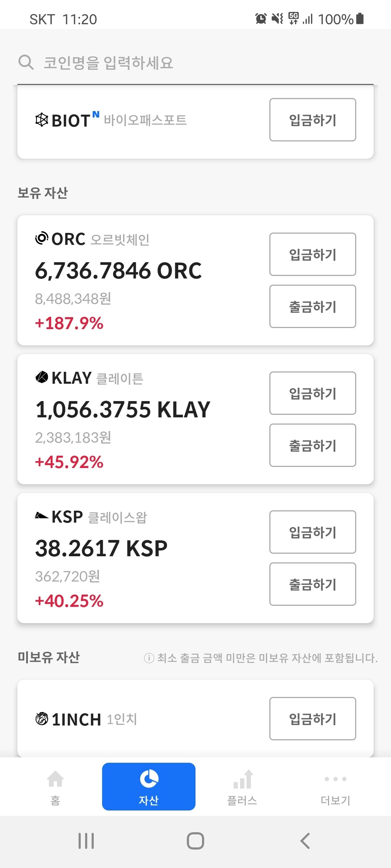Tap the info icon beside 미보유 자산 note

pos(149,658)
